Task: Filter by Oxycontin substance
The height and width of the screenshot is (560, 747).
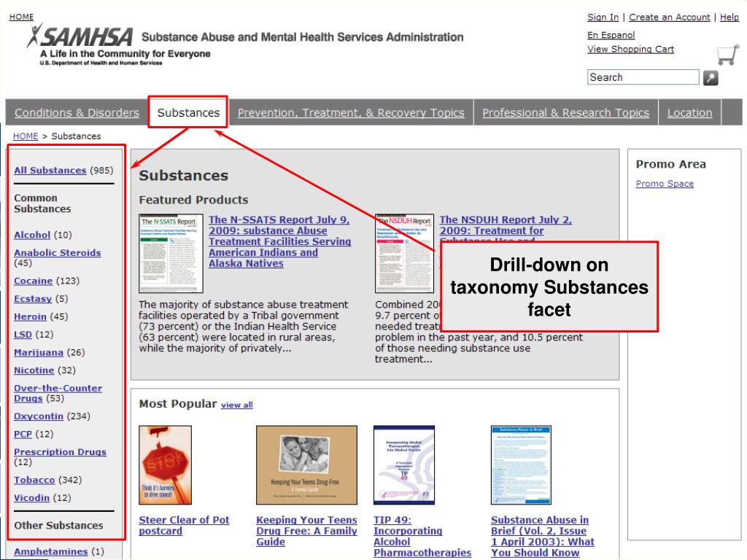Action: (38, 416)
